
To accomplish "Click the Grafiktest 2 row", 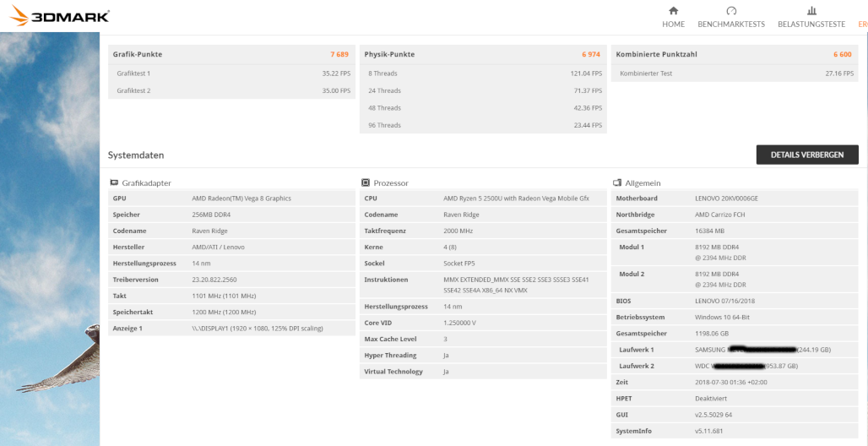I will coord(231,90).
